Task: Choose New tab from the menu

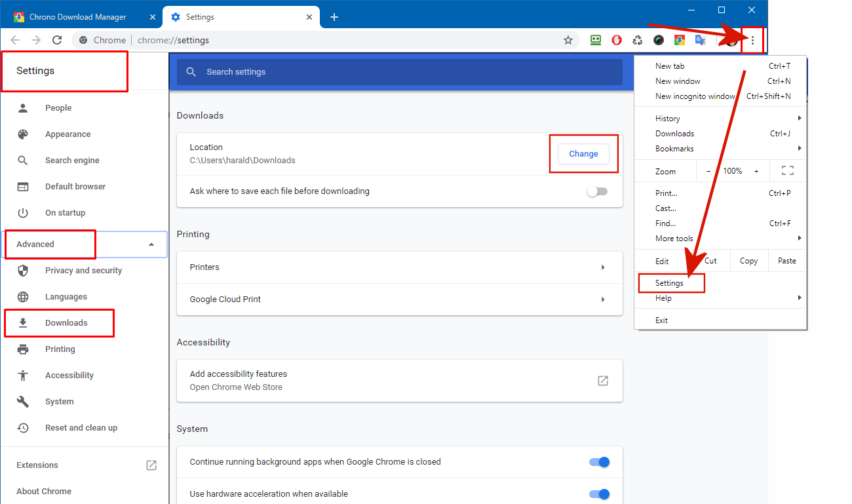Action: click(720, 66)
